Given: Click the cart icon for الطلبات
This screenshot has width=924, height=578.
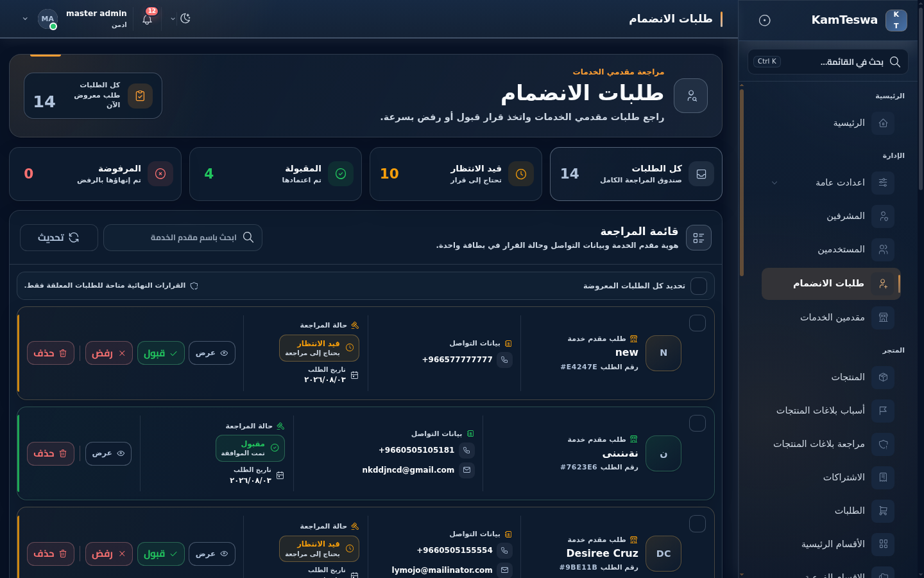Looking at the screenshot, I should pos(884,511).
